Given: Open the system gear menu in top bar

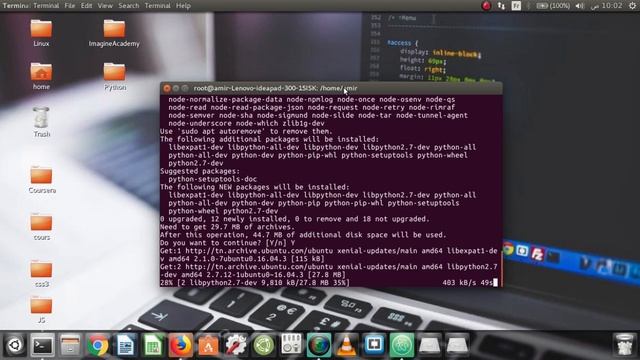Looking at the screenshot, I should pyautogui.click(x=632, y=6).
